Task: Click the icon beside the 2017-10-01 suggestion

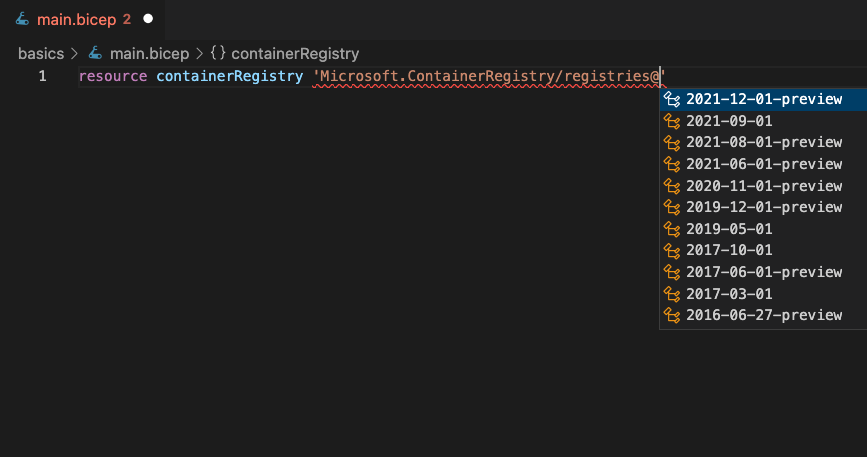Action: [x=673, y=250]
